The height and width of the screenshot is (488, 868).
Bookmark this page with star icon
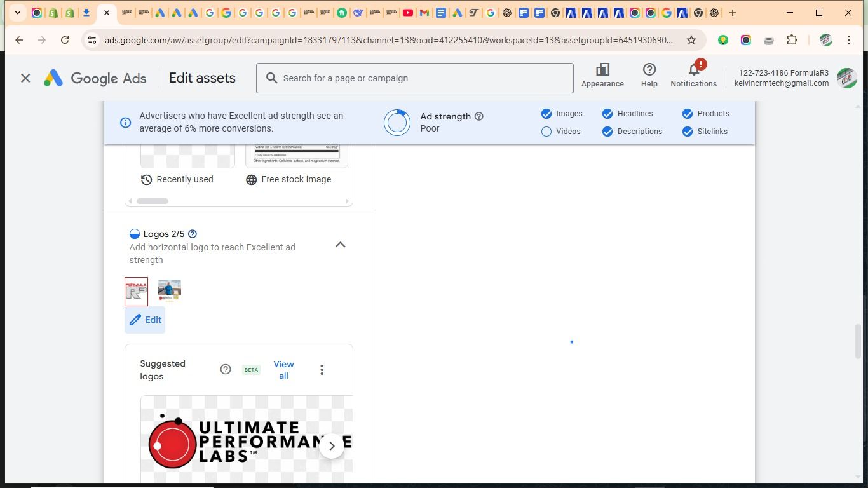[691, 40]
